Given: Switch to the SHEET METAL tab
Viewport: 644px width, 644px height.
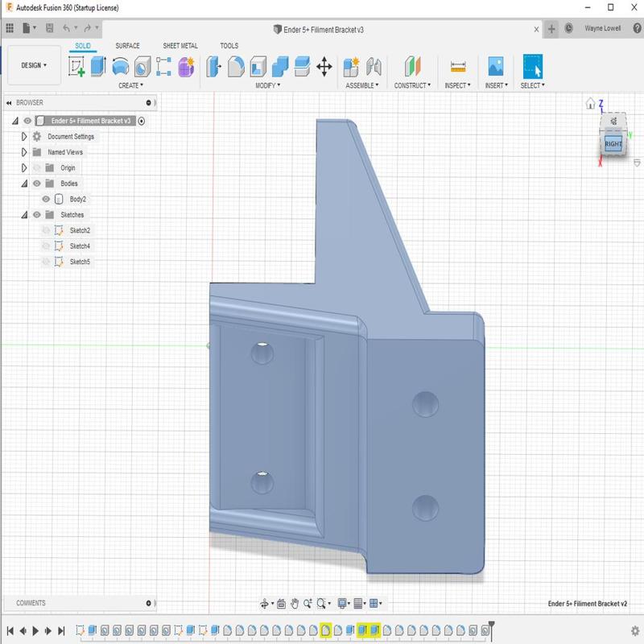Looking at the screenshot, I should (x=180, y=46).
